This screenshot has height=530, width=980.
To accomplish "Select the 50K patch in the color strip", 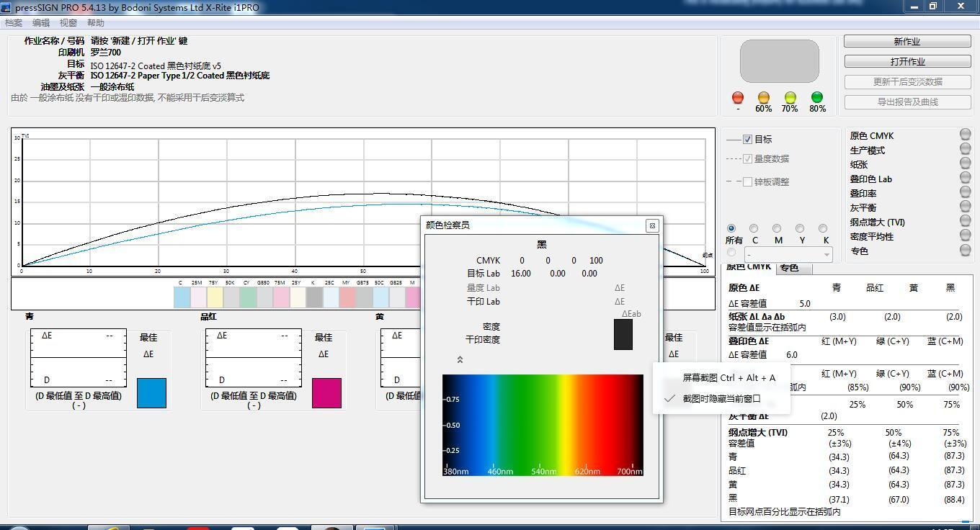I will tap(231, 297).
